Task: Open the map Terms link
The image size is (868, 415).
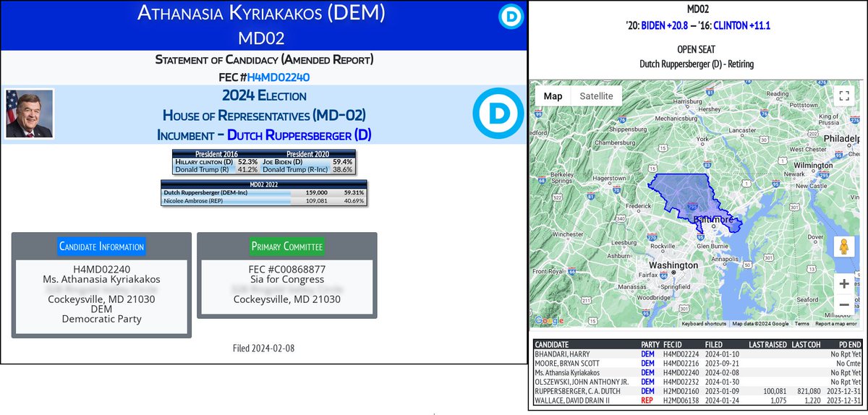Action: [x=801, y=324]
